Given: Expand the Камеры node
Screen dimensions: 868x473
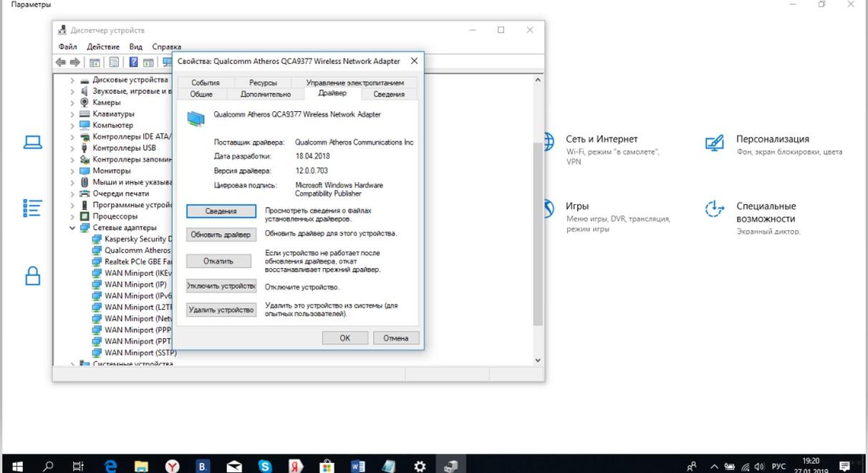Looking at the screenshot, I should tap(72, 102).
